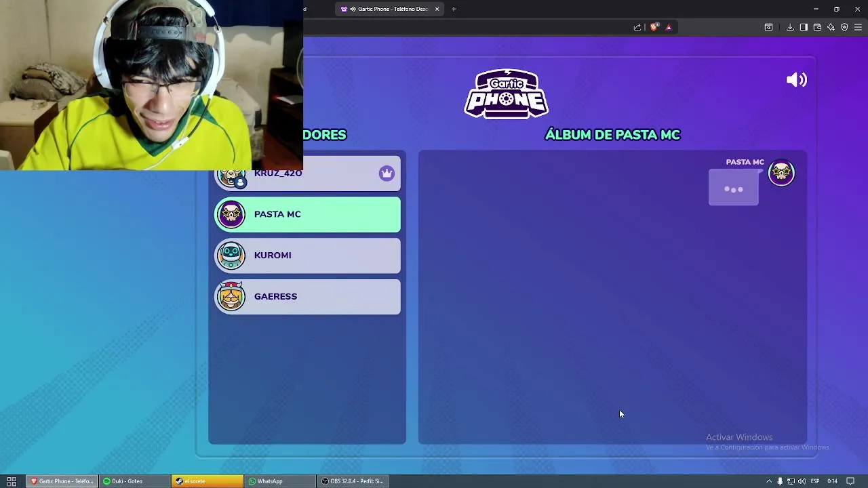The image size is (868, 488).
Task: Open Windows Start menu
Action: tap(12, 481)
